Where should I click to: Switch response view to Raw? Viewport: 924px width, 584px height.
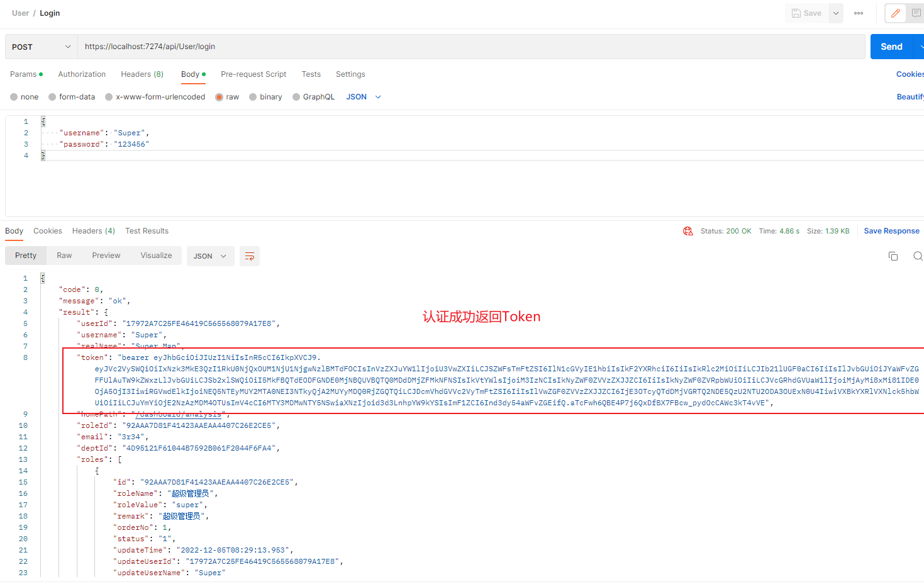(64, 255)
